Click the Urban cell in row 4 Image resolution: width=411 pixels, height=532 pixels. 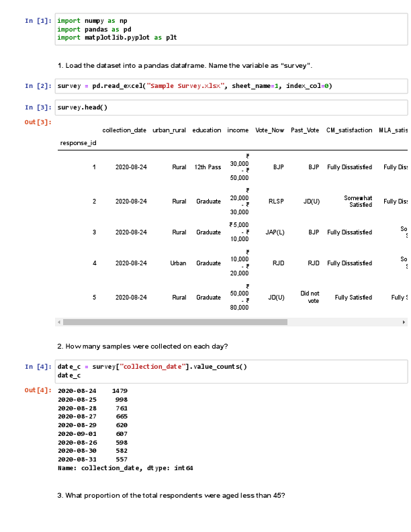click(178, 263)
